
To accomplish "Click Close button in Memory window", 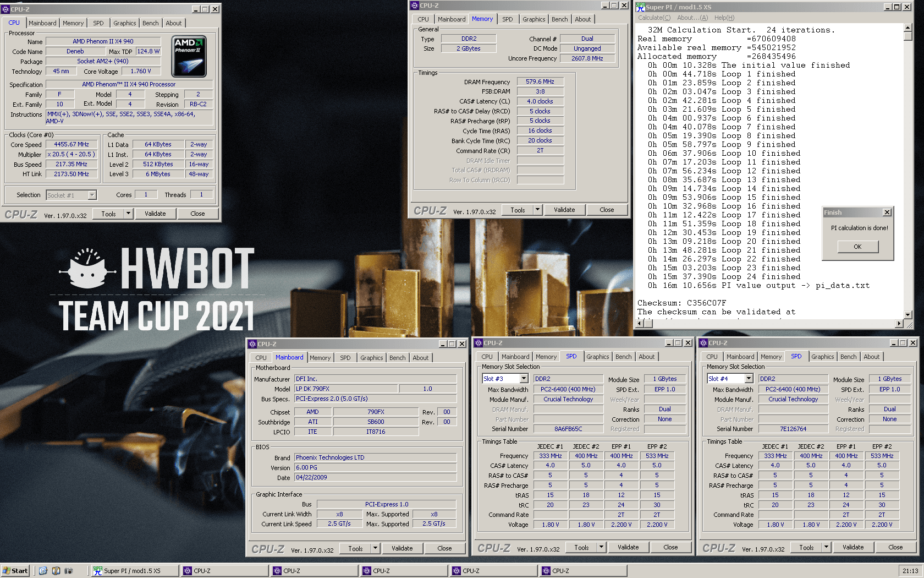I will (607, 210).
